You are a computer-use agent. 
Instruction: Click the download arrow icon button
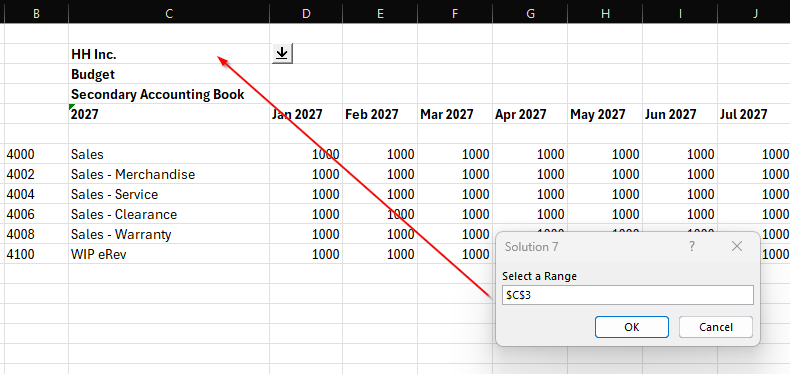282,53
